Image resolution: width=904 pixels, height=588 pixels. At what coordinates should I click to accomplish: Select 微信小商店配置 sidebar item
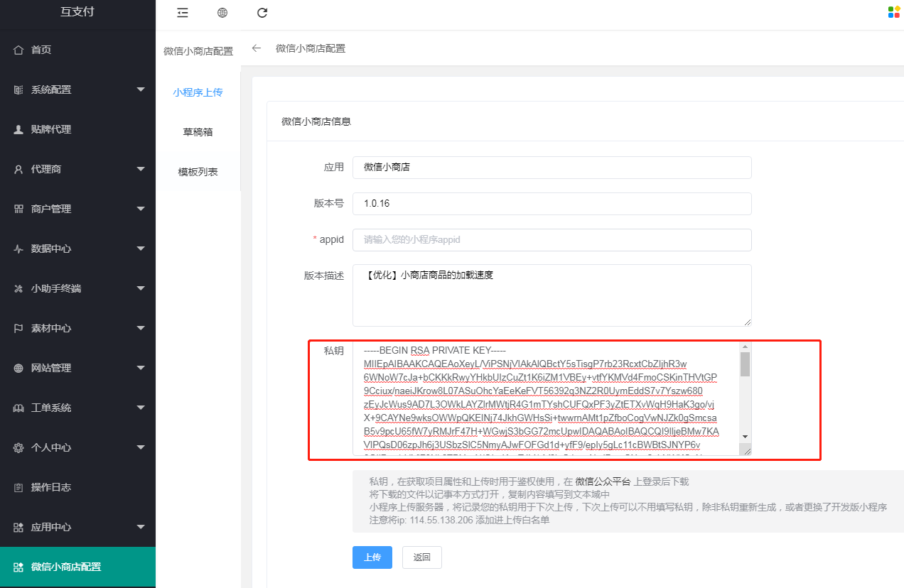point(77,567)
